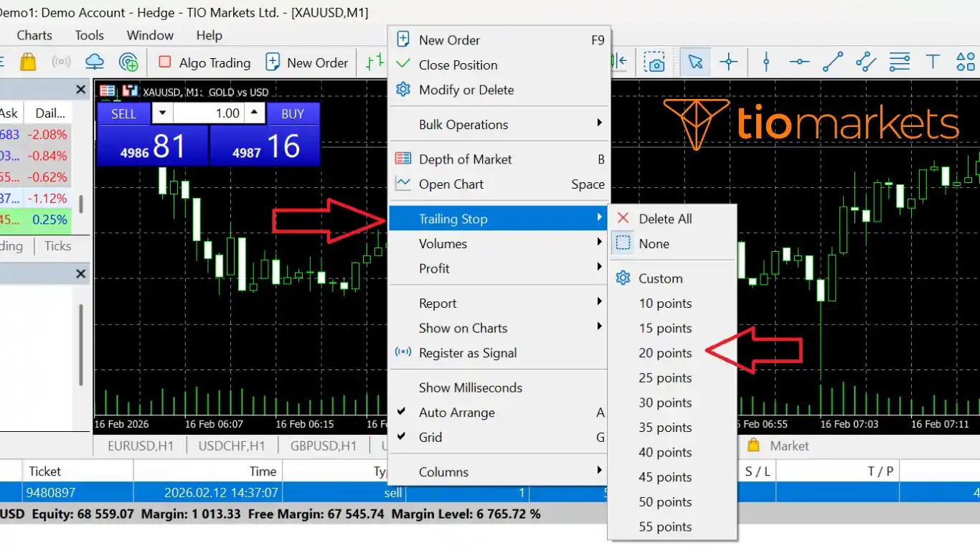Image resolution: width=980 pixels, height=551 pixels.
Task: Activate the arrow cursor tool
Action: [694, 62]
